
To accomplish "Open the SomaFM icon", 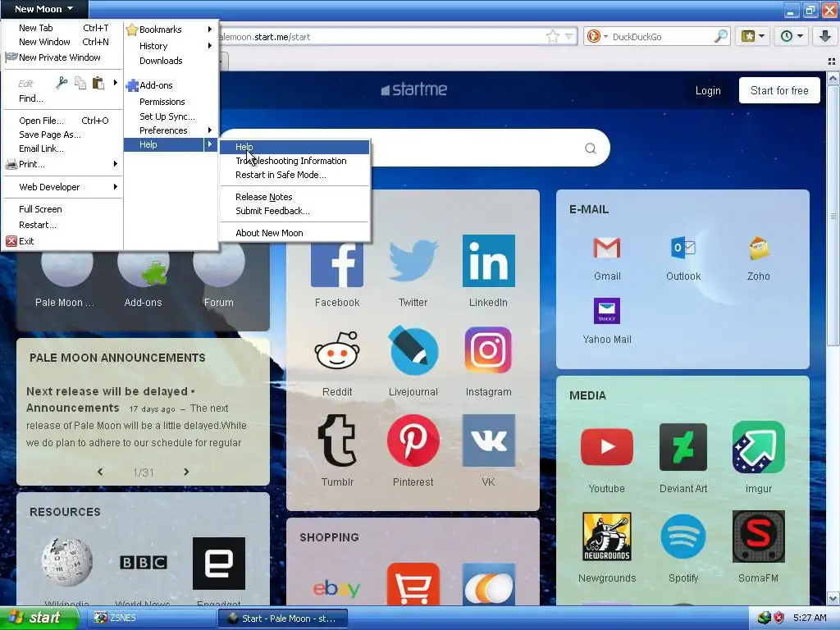I will (x=759, y=536).
